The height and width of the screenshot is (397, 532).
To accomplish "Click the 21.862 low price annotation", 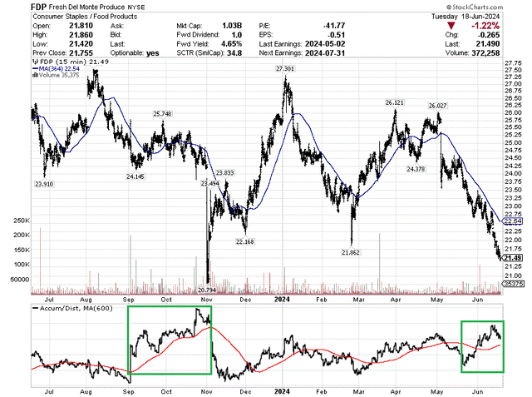I will point(351,253).
